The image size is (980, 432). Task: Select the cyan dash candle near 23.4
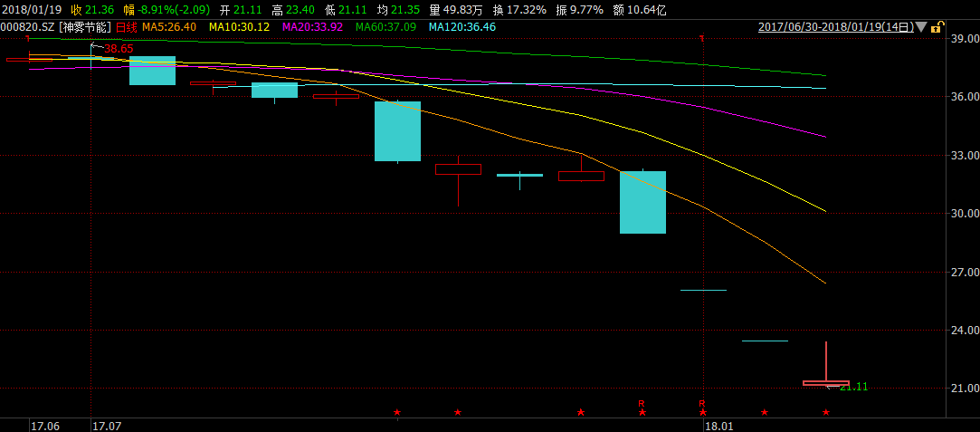(x=765, y=341)
